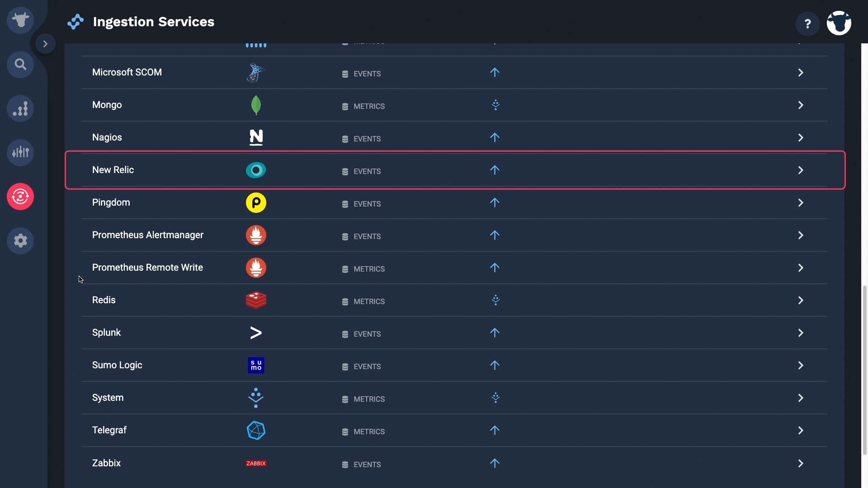This screenshot has width=868, height=488.
Task: Open the search sidebar icon
Action: 20,64
